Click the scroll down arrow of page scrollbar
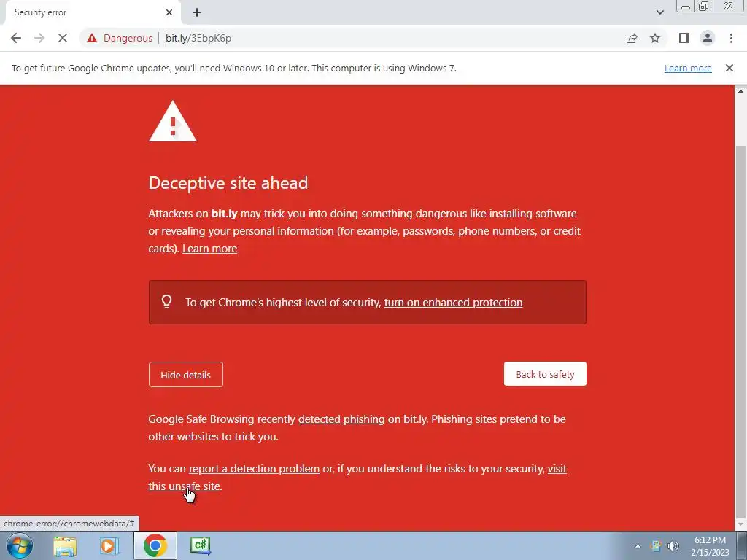This screenshot has height=560, width=747. 741,525
